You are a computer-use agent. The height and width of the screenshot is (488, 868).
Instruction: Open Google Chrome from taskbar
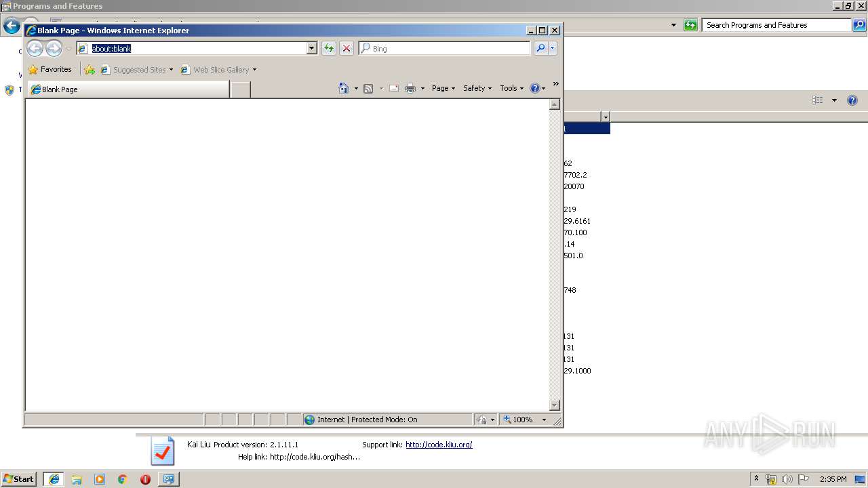point(122,479)
